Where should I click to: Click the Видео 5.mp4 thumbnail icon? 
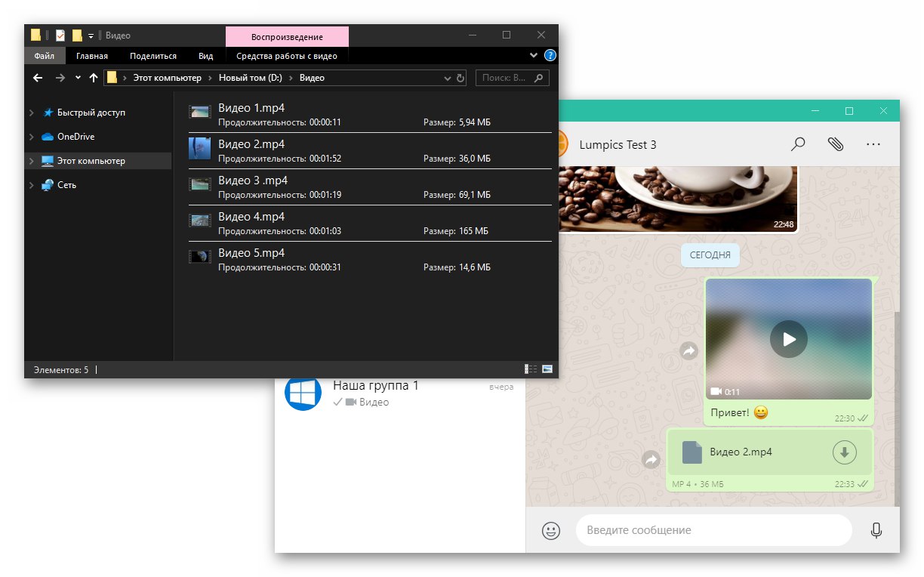pos(199,257)
